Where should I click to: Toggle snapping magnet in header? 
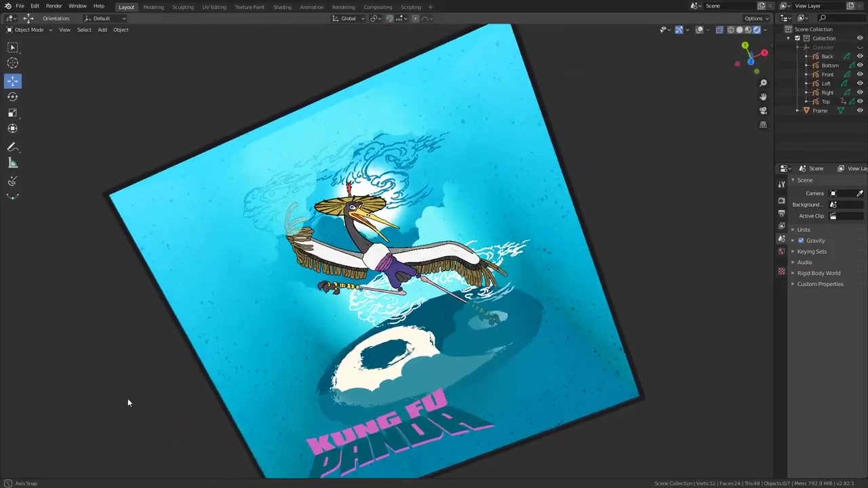389,18
